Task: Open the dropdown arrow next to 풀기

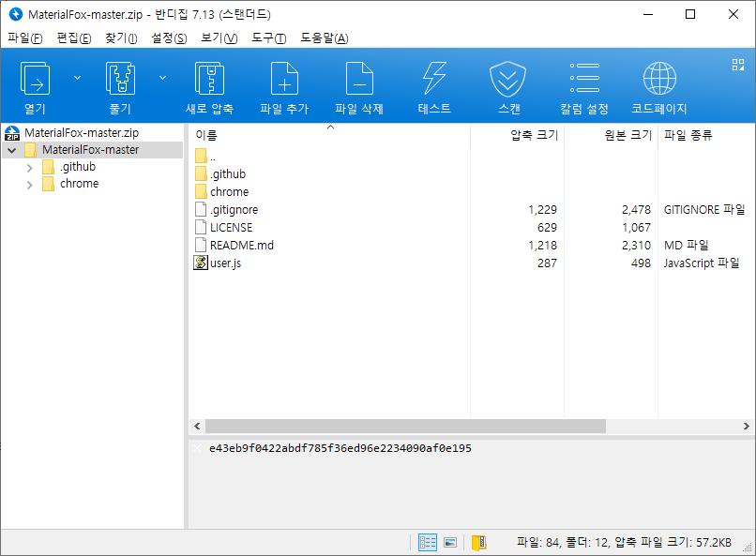Action: point(163,78)
